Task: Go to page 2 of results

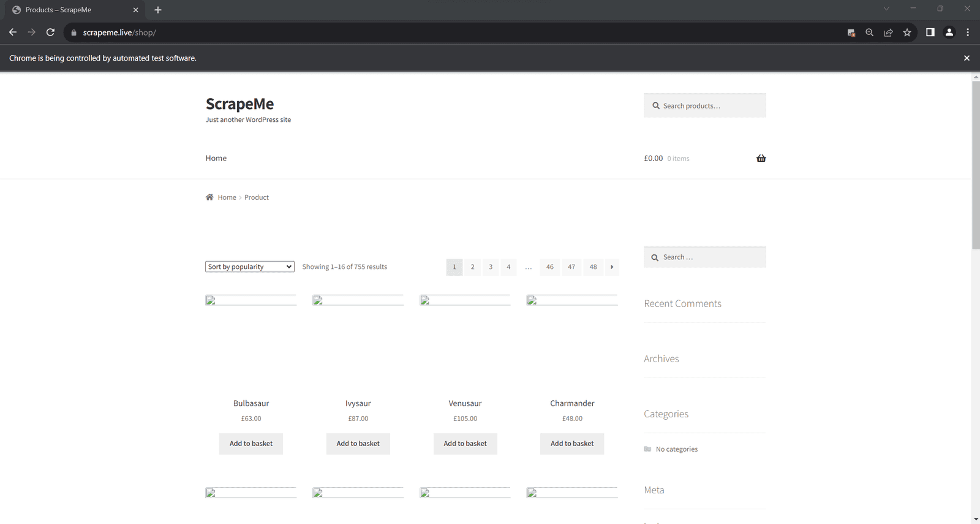Action: pyautogui.click(x=472, y=267)
